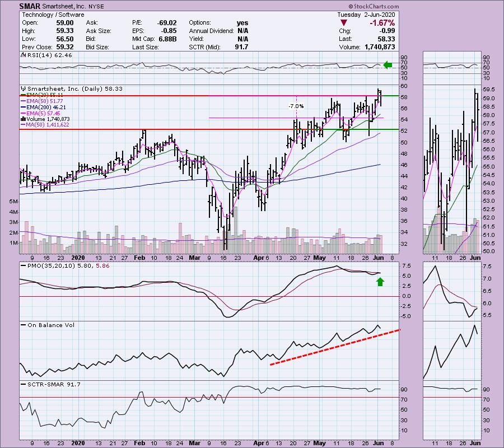Click the Prev Close value 59.32

click(x=65, y=47)
